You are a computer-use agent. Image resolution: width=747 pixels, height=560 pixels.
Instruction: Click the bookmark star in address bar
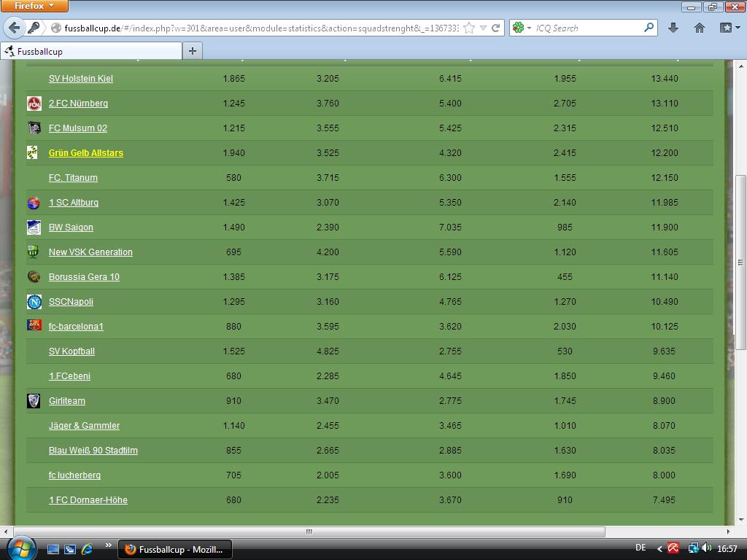(469, 28)
